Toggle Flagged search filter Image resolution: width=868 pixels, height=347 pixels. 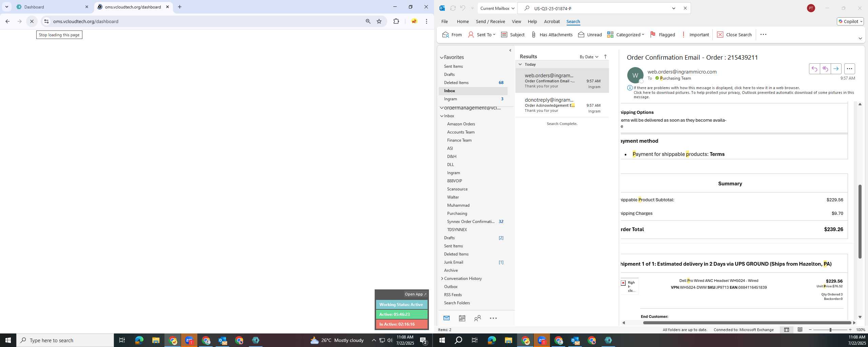coord(663,35)
